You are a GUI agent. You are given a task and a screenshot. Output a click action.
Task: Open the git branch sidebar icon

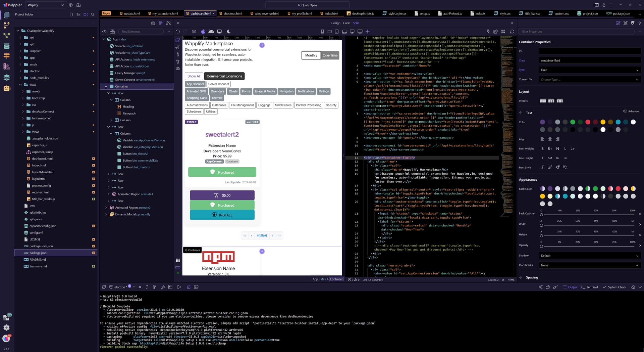click(x=6, y=25)
